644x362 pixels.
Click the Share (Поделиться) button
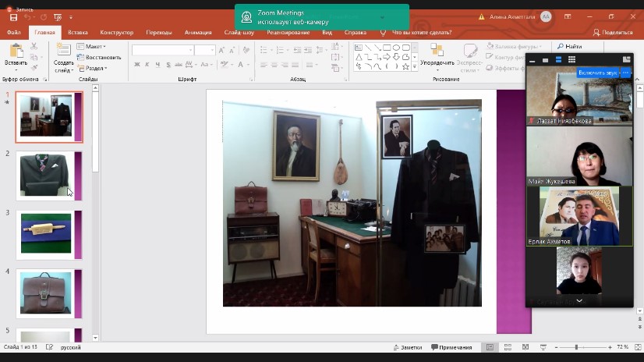coord(613,33)
